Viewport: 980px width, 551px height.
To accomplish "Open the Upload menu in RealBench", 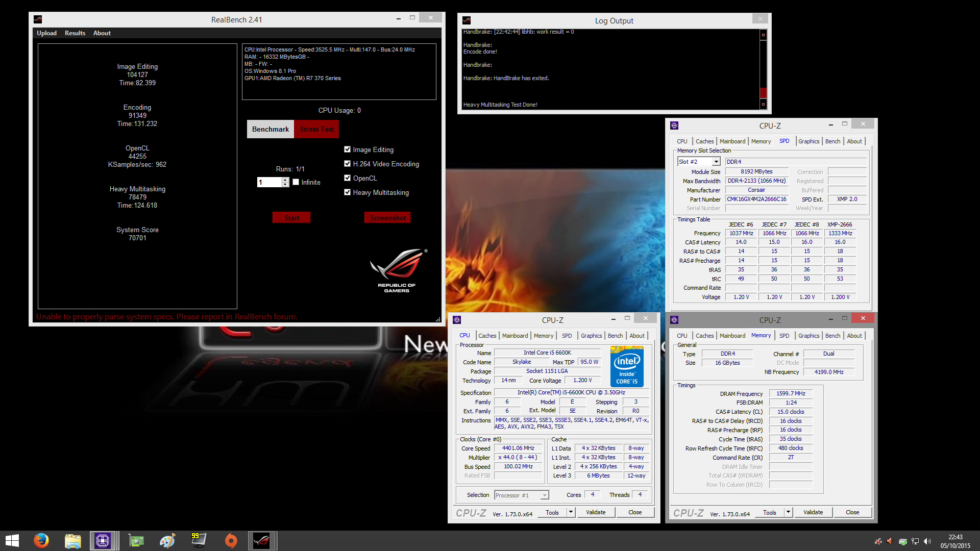I will point(46,33).
